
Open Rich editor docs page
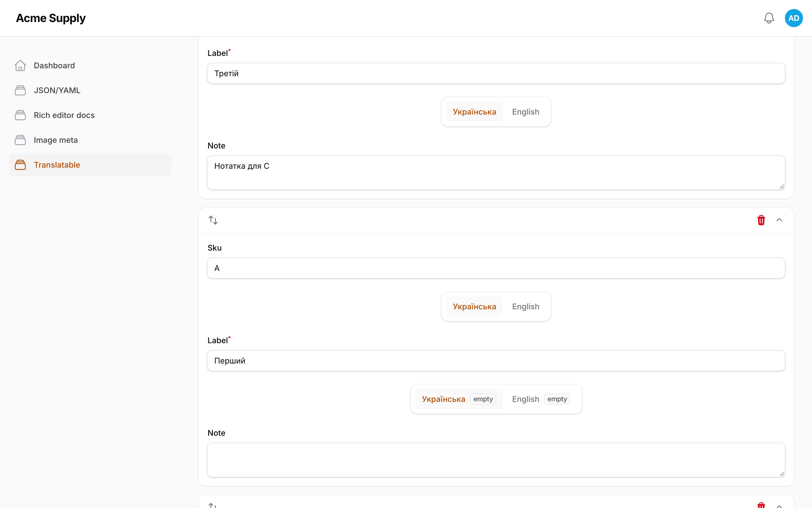[90, 115]
